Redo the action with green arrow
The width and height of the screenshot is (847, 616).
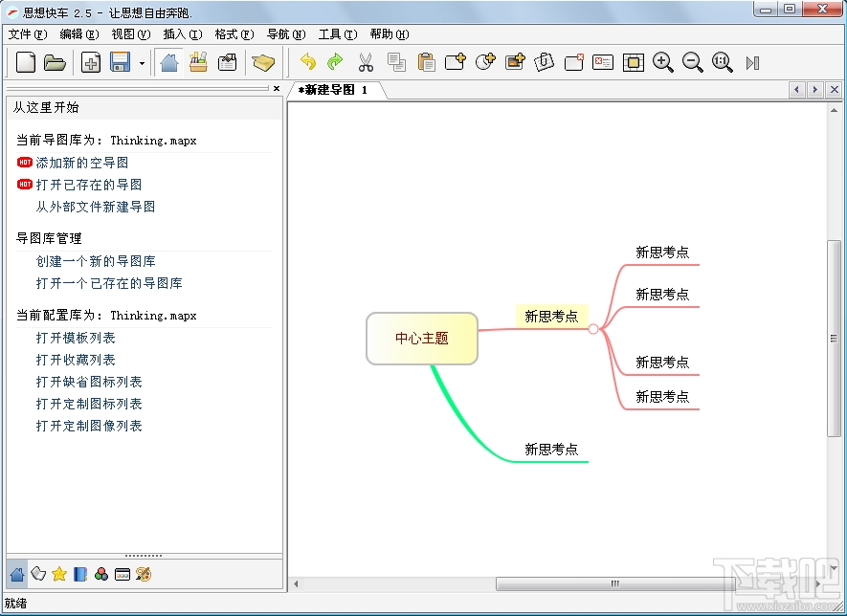pyautogui.click(x=335, y=62)
